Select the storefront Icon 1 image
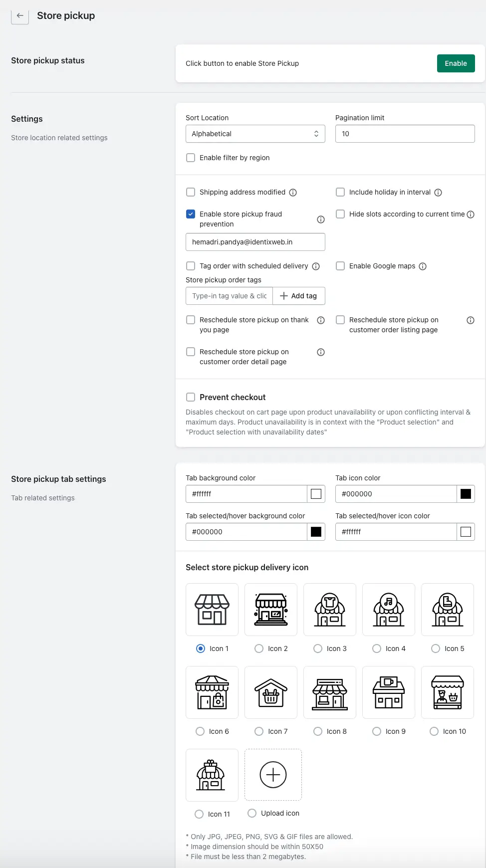The image size is (486, 868). tap(212, 610)
